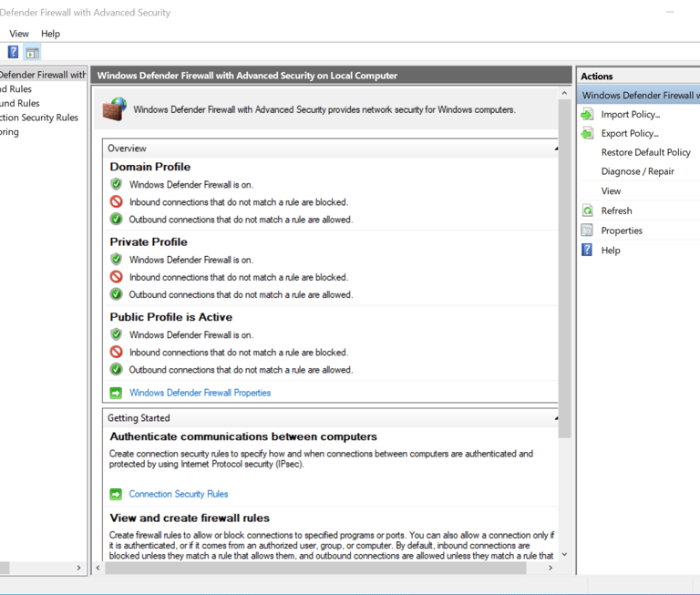This screenshot has height=595, width=700.
Task: Open Windows Defender Firewall Properties link
Action: pyautogui.click(x=200, y=393)
